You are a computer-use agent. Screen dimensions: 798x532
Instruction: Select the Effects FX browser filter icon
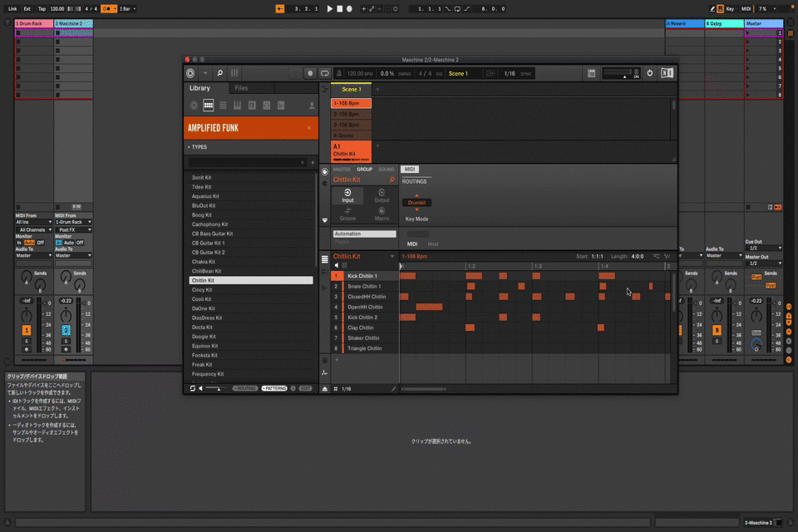[x=252, y=106]
